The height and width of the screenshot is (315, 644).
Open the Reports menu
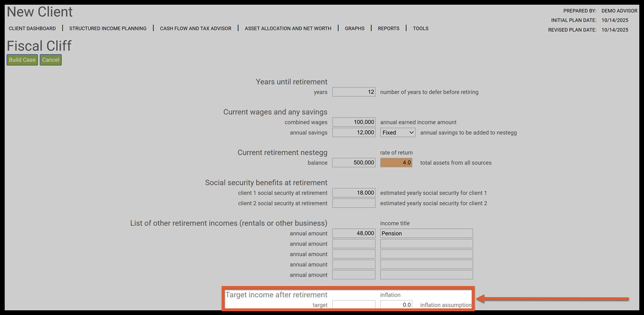(389, 29)
